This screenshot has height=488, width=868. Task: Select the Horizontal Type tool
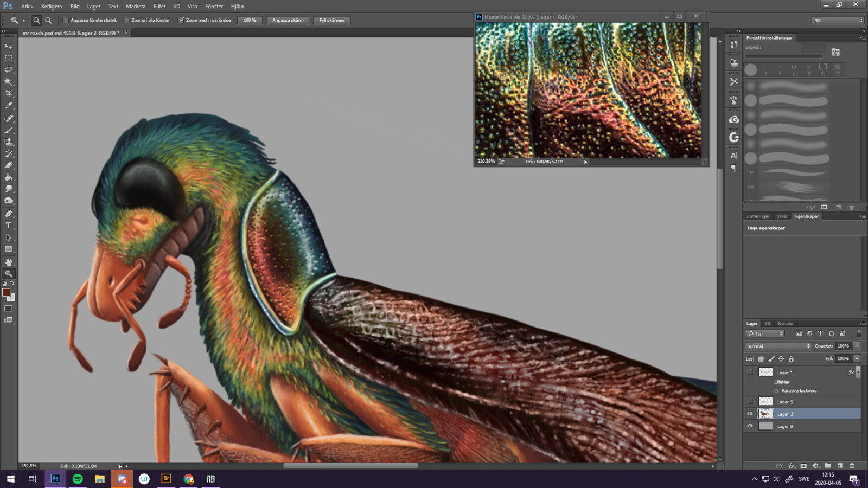(x=9, y=226)
